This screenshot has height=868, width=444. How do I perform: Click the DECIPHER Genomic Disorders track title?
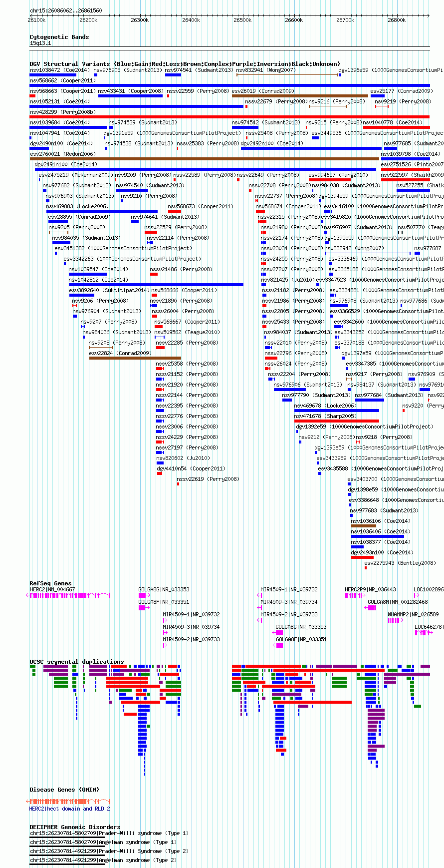coord(75,827)
